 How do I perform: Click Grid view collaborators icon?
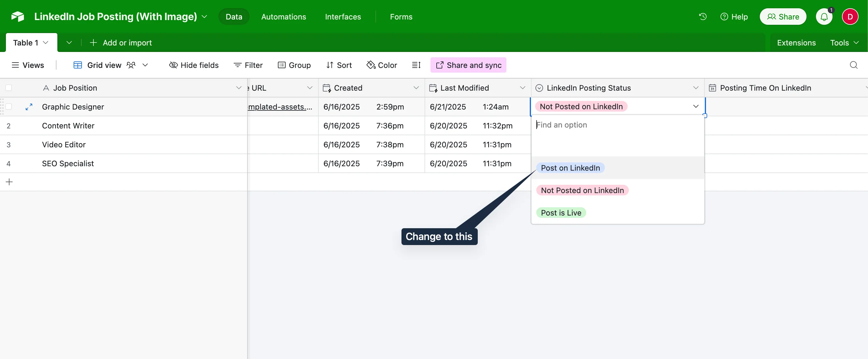(x=131, y=65)
